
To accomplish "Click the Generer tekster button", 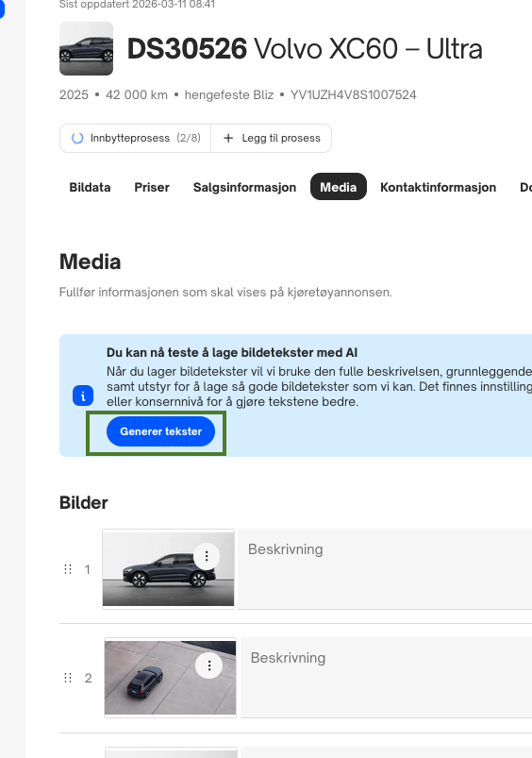I will 160,431.
